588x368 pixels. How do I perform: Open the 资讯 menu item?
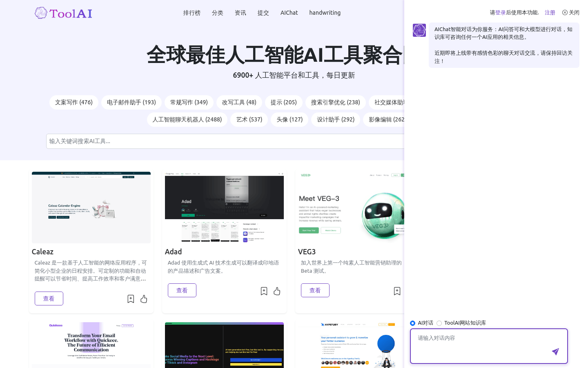pos(241,13)
